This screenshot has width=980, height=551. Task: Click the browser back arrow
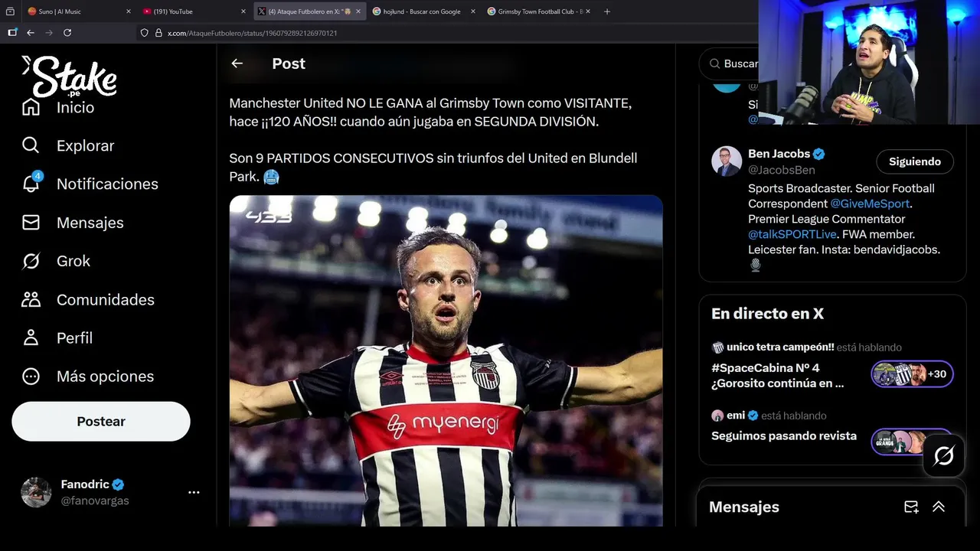pos(31,33)
